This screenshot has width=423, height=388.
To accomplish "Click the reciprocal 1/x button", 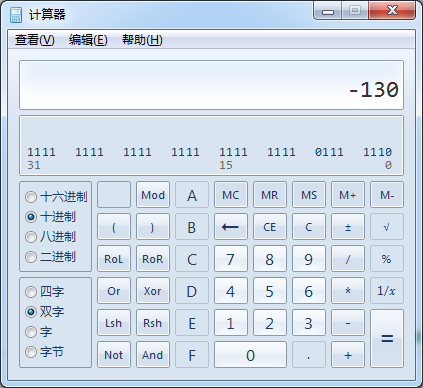I will pos(387,291).
